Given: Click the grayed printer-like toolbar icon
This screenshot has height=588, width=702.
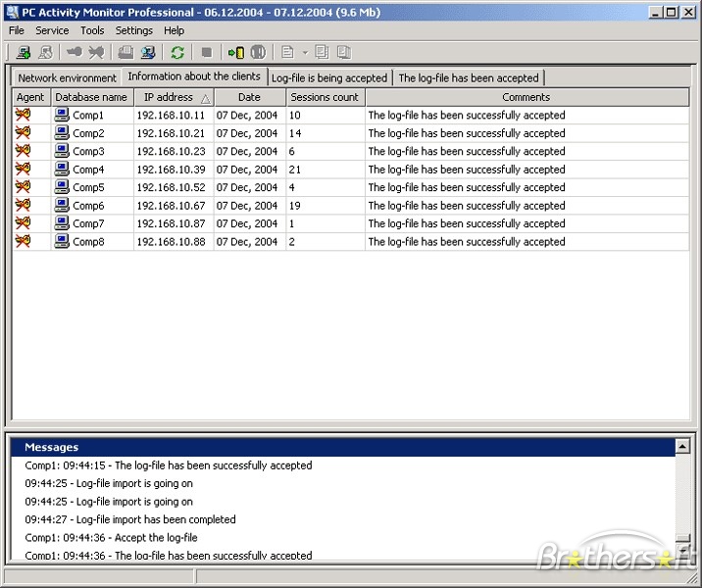Looking at the screenshot, I should pos(125,52).
